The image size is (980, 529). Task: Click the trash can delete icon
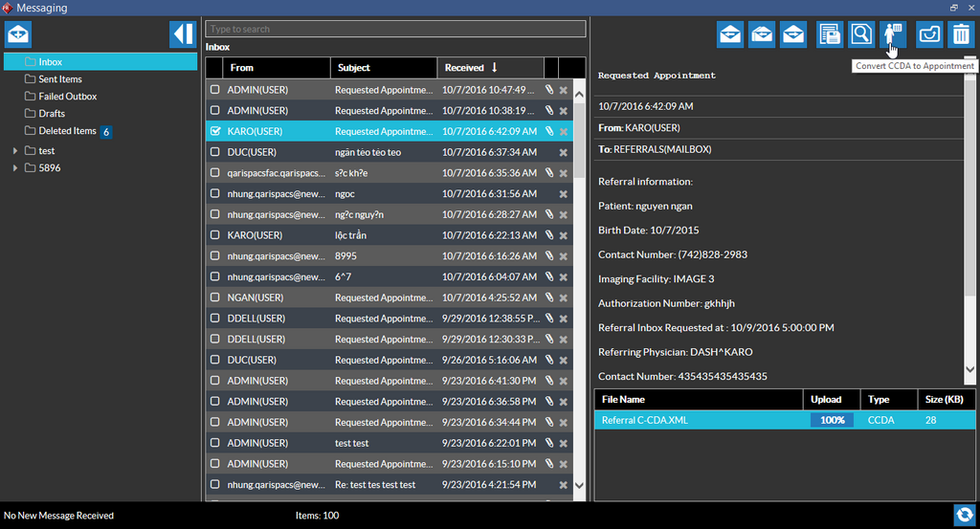pyautogui.click(x=960, y=34)
